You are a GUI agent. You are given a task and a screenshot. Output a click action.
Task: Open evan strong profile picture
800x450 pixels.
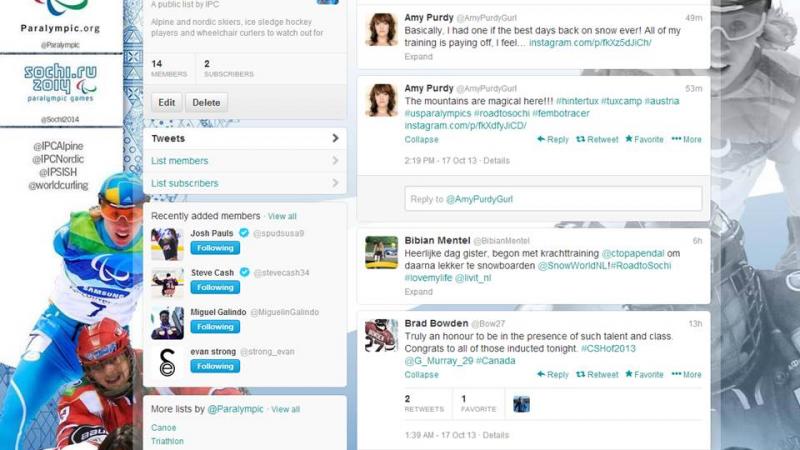[x=167, y=362]
